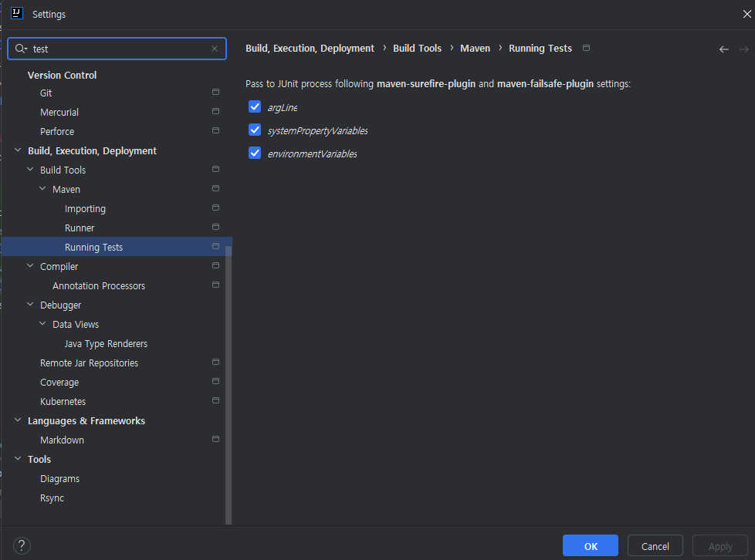Clear the search field text
Viewport: 755px width, 560px height.
click(x=215, y=49)
